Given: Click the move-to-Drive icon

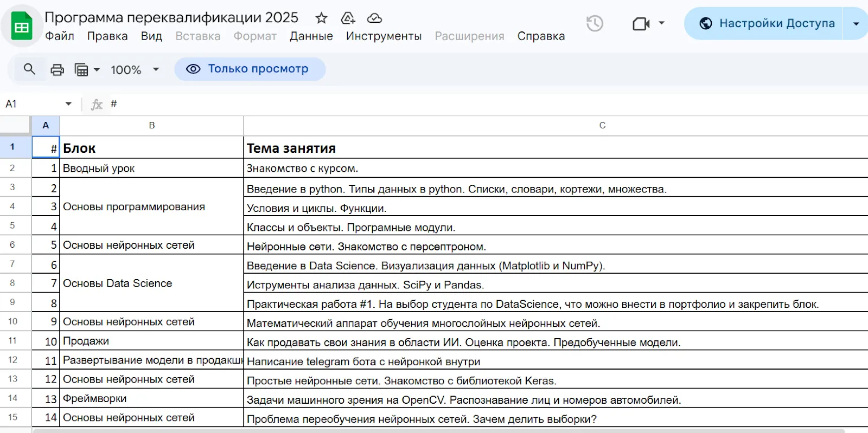Looking at the screenshot, I should pyautogui.click(x=348, y=18).
